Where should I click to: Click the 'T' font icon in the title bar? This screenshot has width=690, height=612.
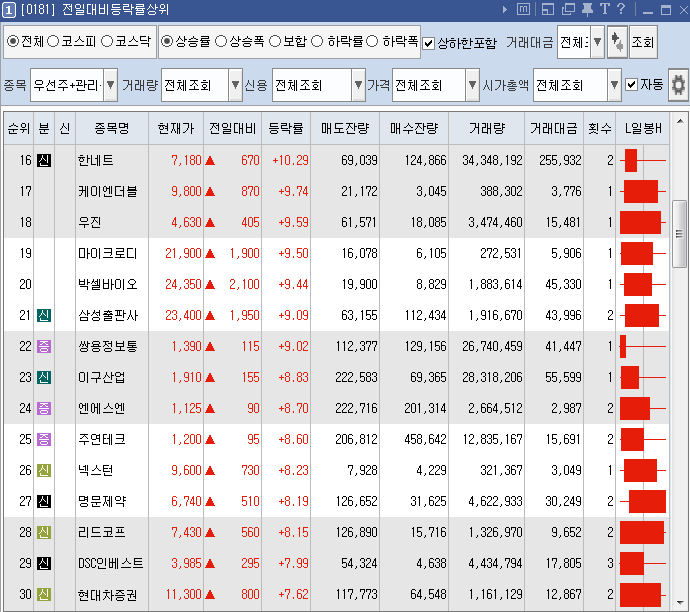pyautogui.click(x=604, y=9)
